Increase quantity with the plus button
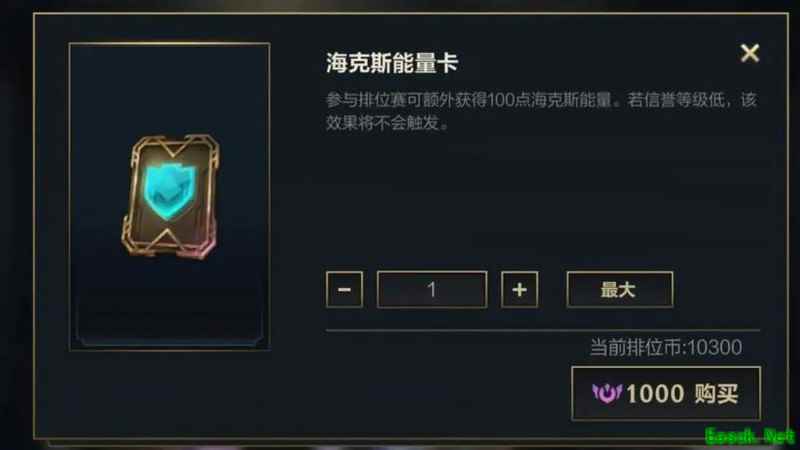 point(519,290)
